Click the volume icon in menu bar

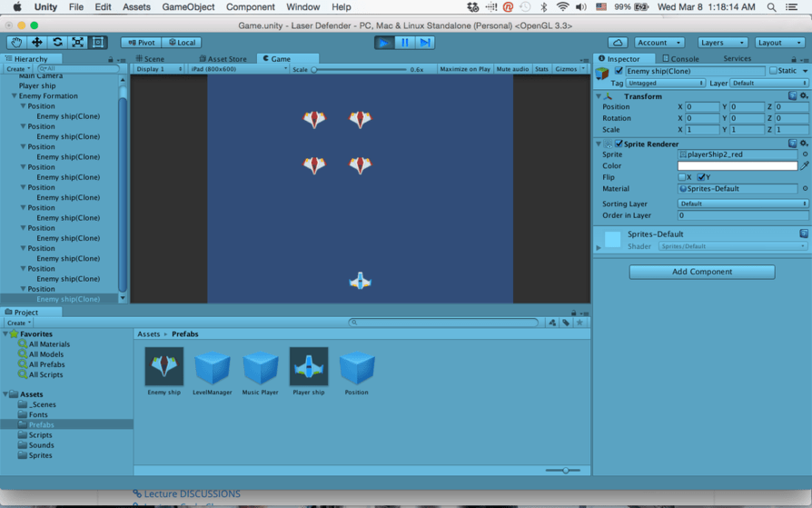tap(581, 7)
